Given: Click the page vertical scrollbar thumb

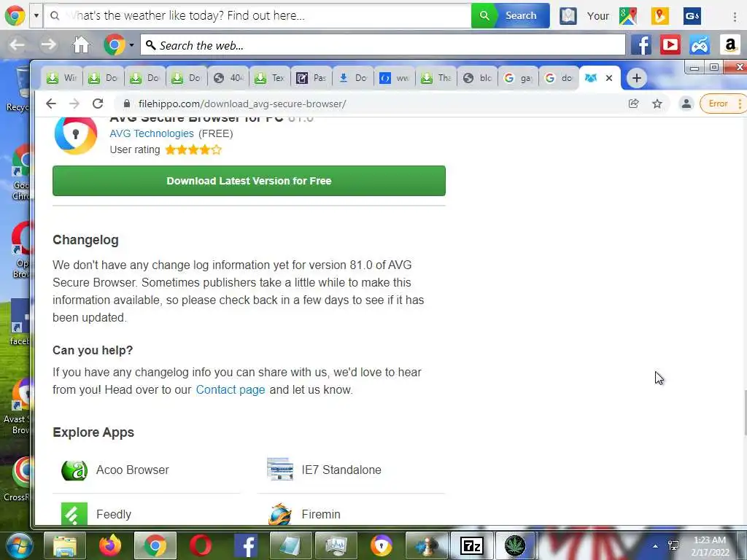Looking at the screenshot, I should pos(744,411).
